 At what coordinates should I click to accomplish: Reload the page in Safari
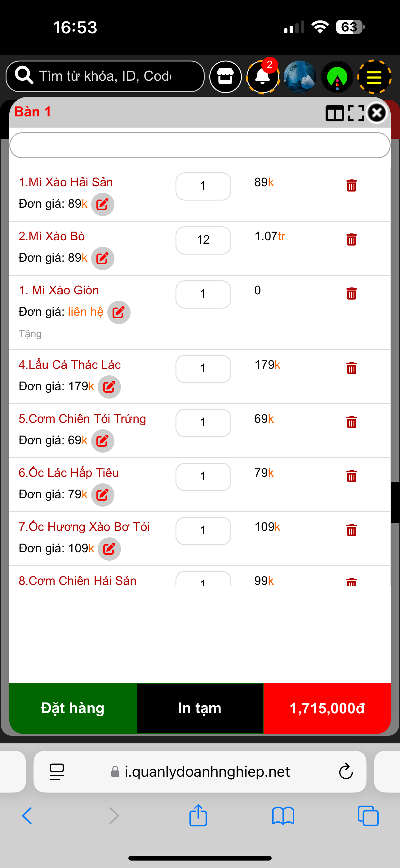point(345,771)
